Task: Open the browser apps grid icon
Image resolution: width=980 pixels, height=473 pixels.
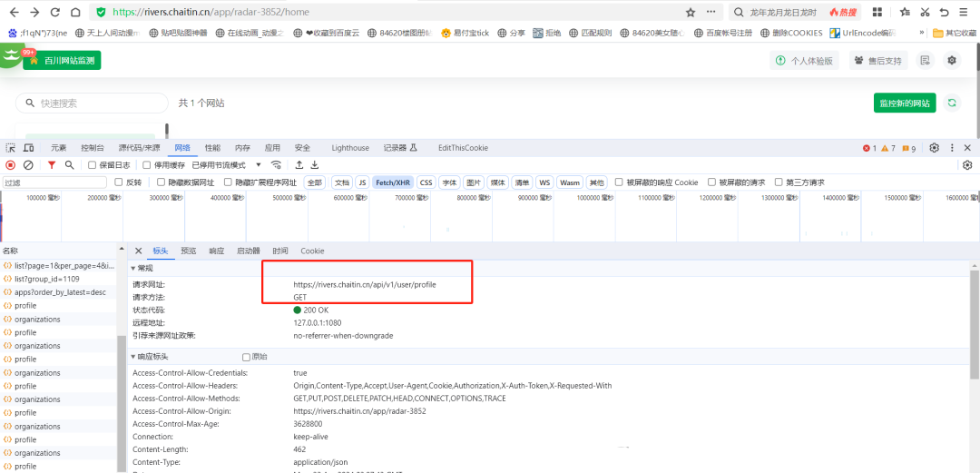Action: click(x=877, y=12)
